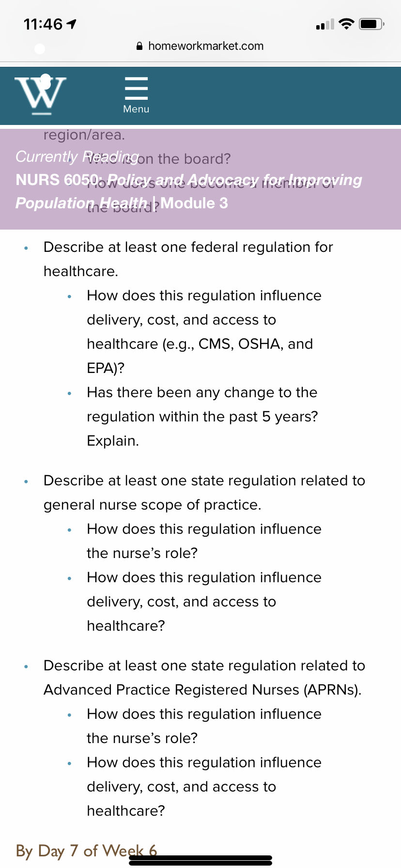This screenshot has width=401, height=868.
Task: Tap the lock icon beside homeworkmarket.com
Action: pos(139,46)
